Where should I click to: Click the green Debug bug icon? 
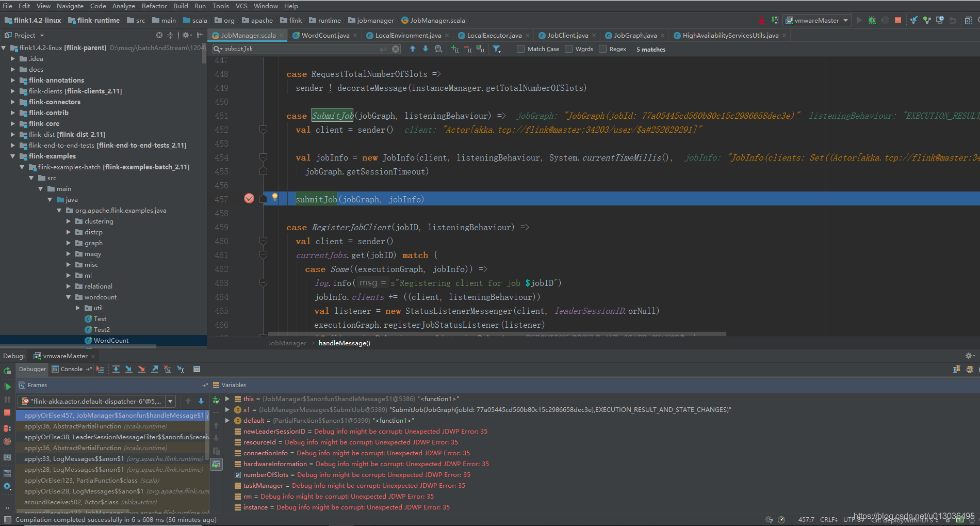click(x=872, y=20)
